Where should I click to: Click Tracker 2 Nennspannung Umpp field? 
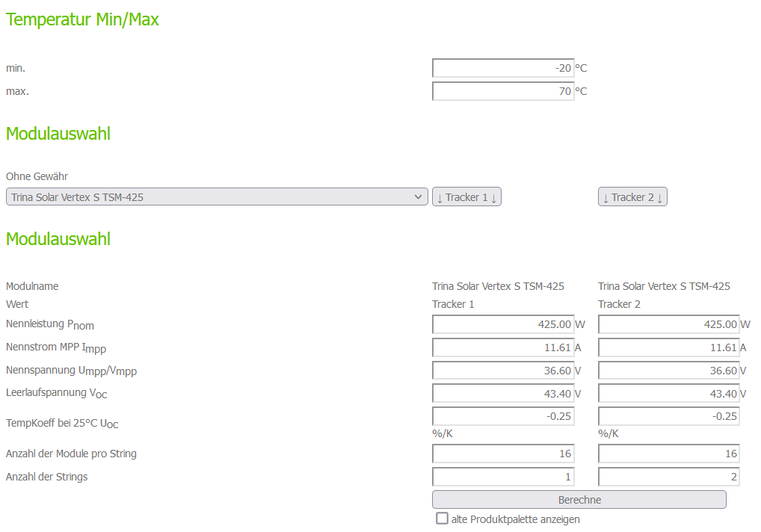(669, 371)
